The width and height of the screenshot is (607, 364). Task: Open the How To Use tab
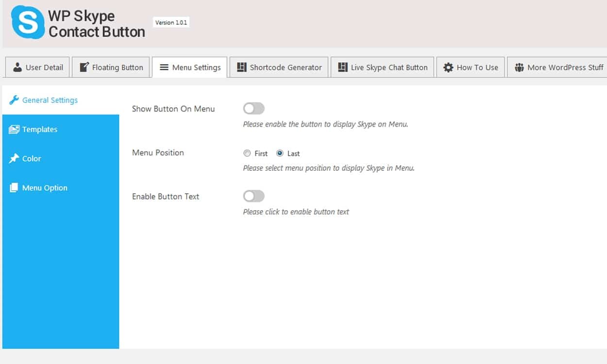click(x=471, y=67)
